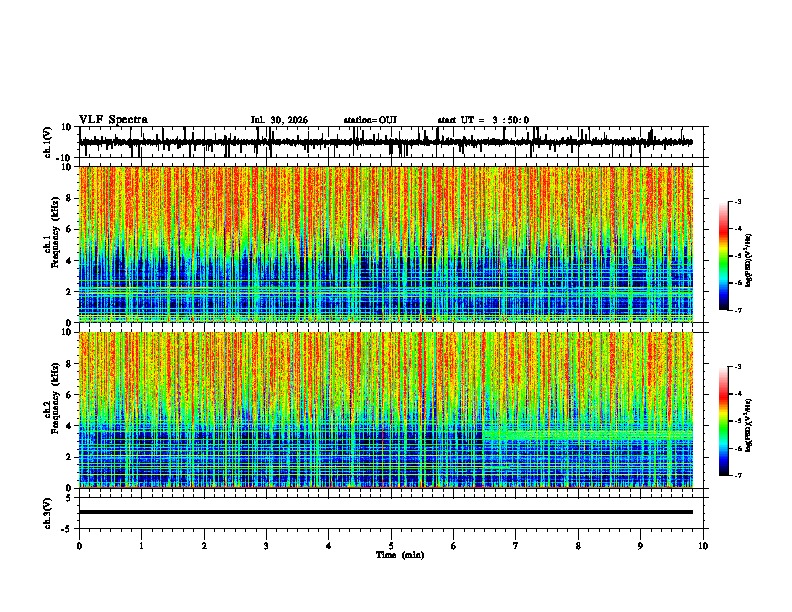Click the ch.3 flat trace line
Image resolution: width=792 pixels, height=612 pixels.
point(386,512)
